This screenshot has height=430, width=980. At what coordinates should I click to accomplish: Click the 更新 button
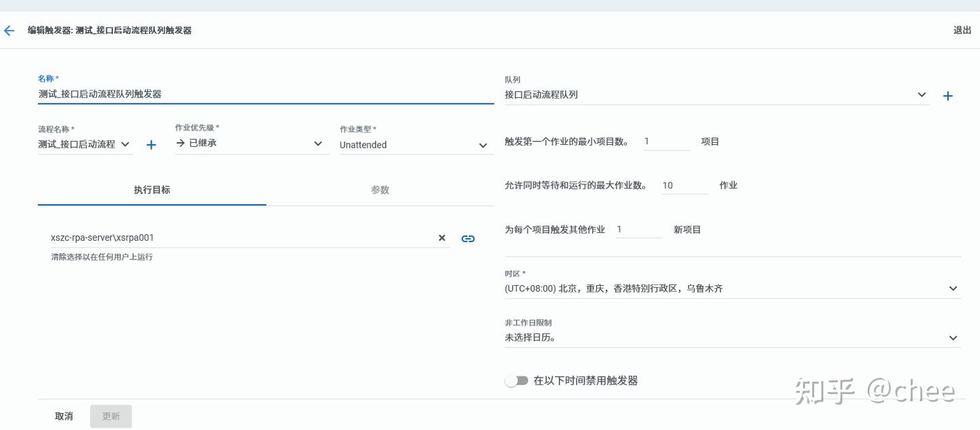click(x=111, y=416)
